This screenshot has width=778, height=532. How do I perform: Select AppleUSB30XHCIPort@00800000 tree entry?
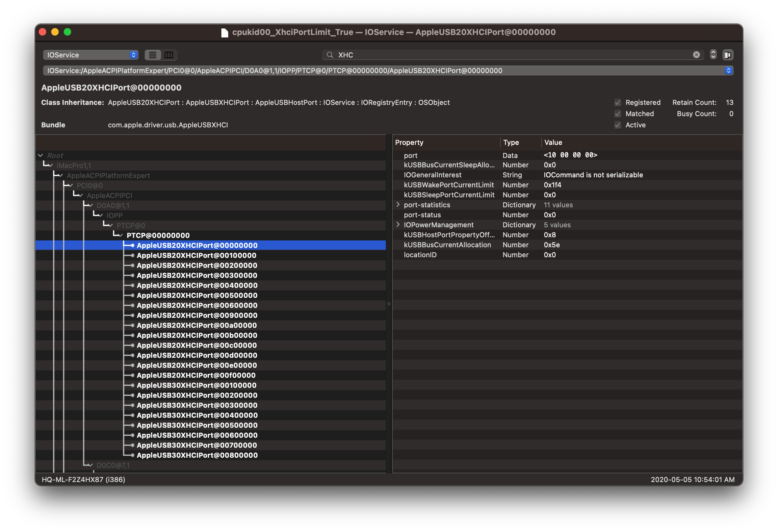[197, 455]
